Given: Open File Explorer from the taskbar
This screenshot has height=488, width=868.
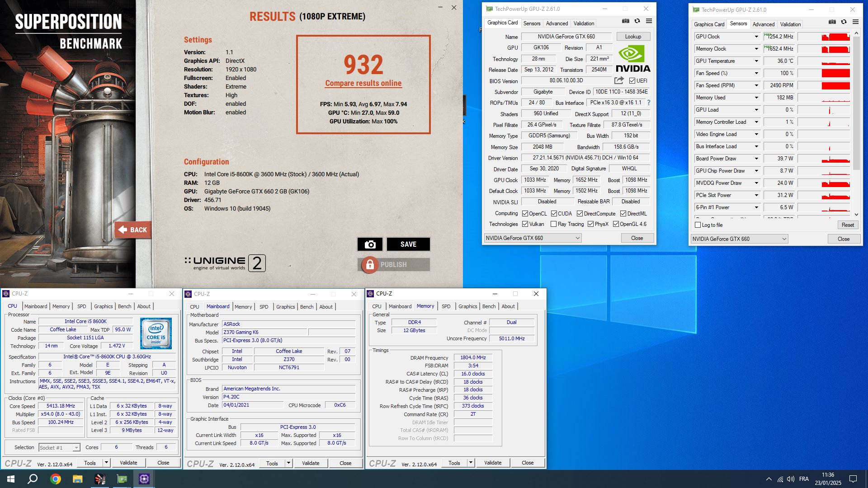Looking at the screenshot, I should point(77,479).
